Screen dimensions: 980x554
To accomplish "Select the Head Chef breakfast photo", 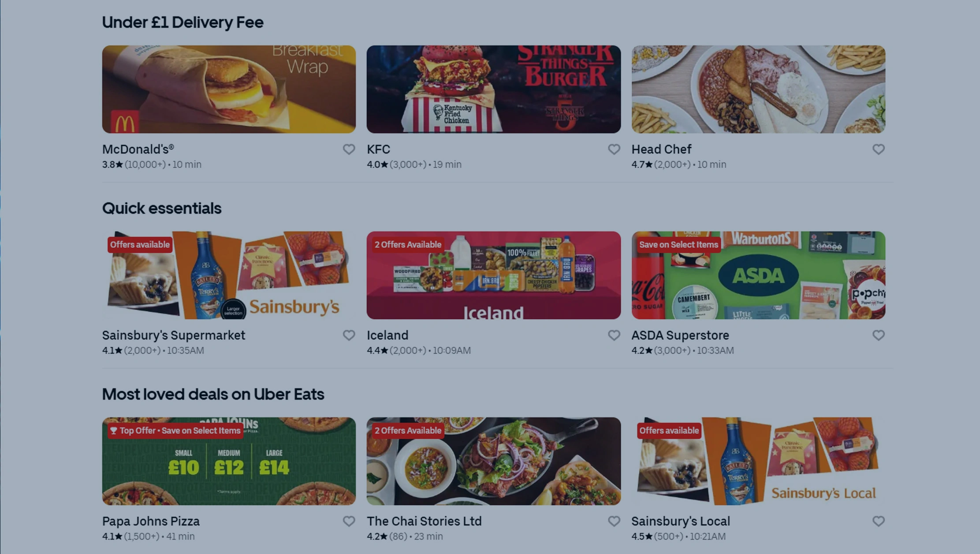I will point(758,89).
